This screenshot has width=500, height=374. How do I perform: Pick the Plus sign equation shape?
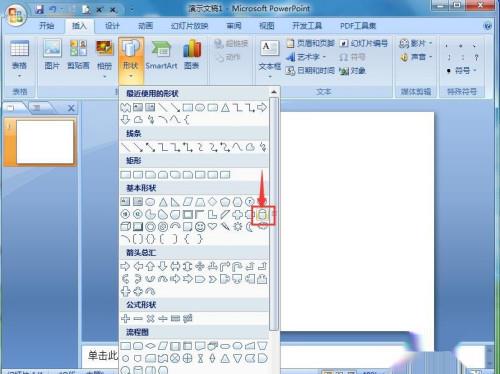point(125,318)
